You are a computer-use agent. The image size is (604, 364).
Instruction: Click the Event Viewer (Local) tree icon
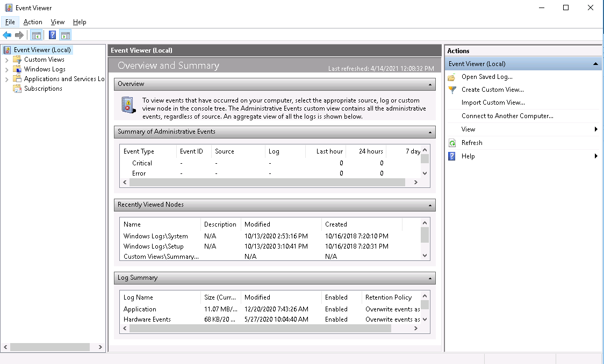8,50
